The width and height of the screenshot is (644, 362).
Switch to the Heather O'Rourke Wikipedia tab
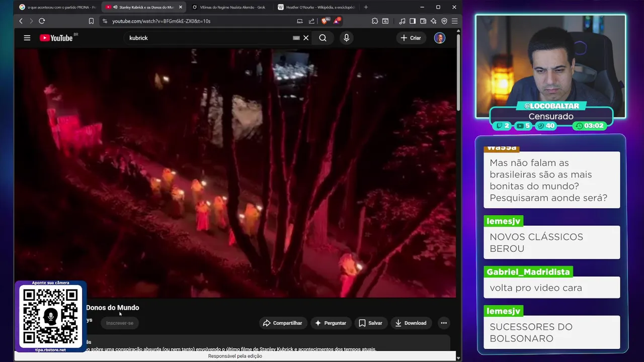point(316,7)
